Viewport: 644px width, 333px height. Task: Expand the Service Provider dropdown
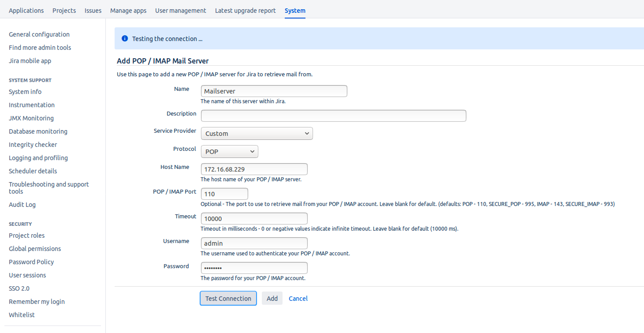pos(257,133)
